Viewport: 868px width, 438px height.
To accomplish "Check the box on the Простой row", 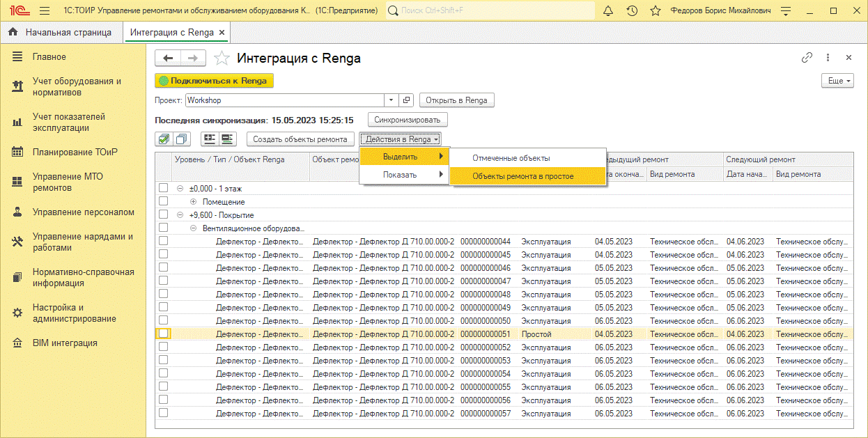I will (x=163, y=334).
